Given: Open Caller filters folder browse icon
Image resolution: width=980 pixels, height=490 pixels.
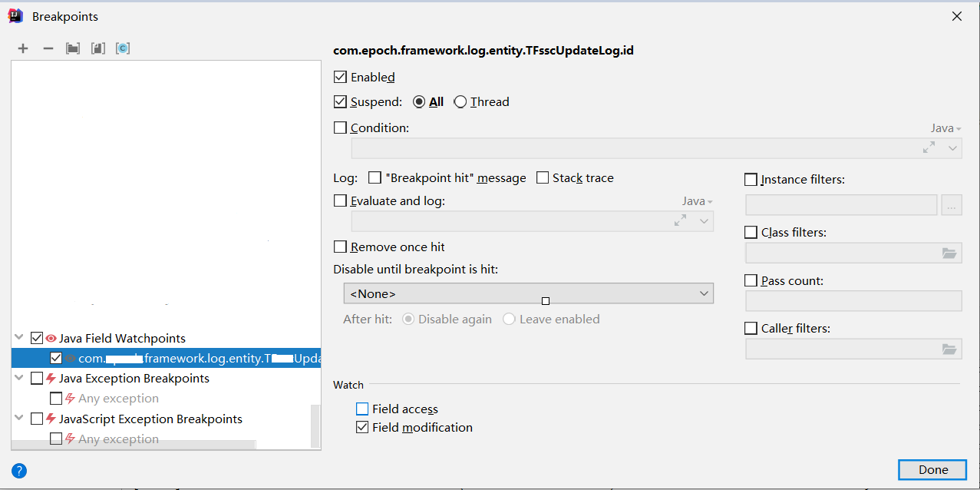Looking at the screenshot, I should (949, 349).
